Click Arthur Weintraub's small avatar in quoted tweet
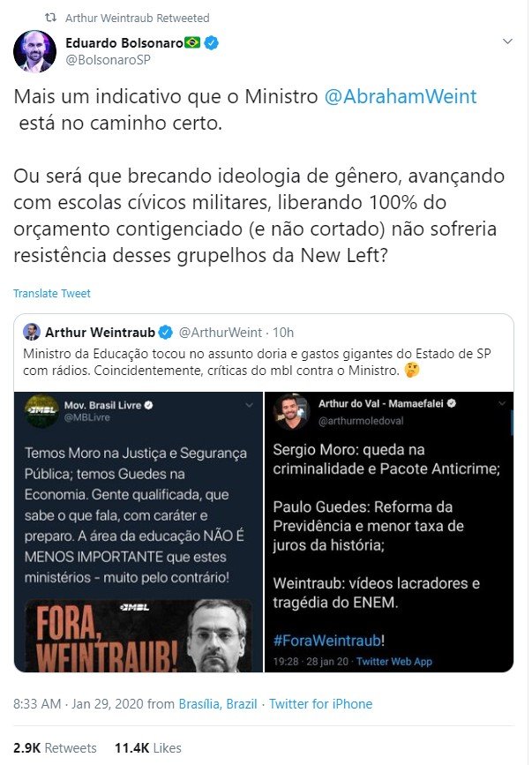Screen dimensions: 532x765 [32, 332]
